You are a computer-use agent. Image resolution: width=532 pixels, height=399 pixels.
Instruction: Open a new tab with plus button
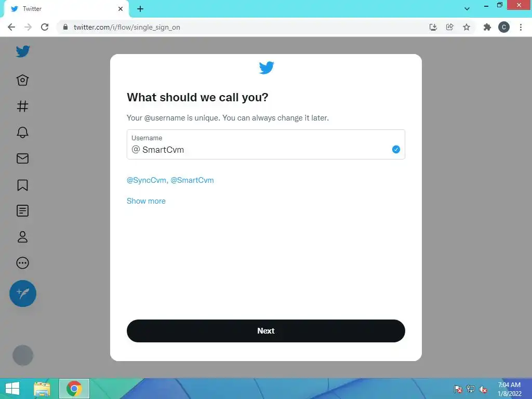click(x=140, y=9)
